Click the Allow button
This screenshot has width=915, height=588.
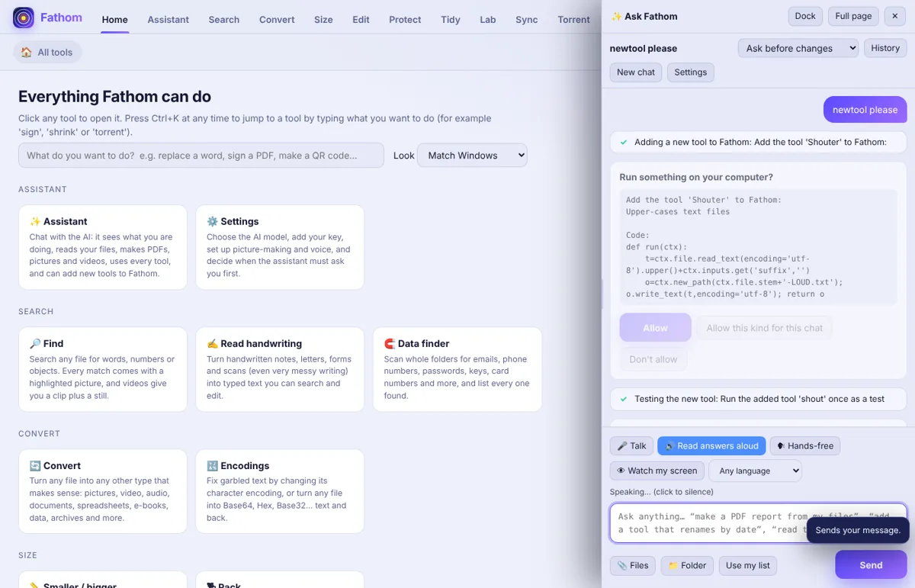pyautogui.click(x=655, y=328)
